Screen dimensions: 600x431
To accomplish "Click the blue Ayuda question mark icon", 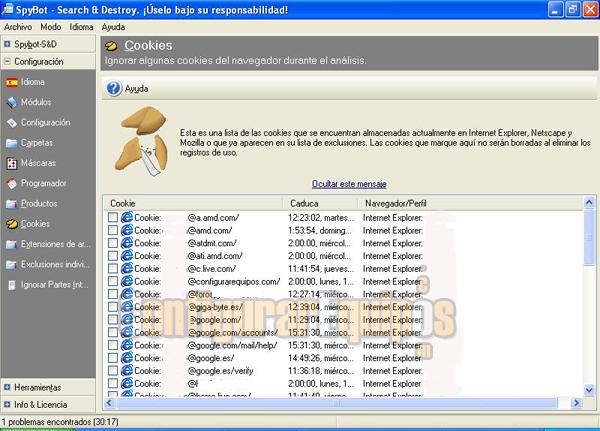I will [x=114, y=88].
